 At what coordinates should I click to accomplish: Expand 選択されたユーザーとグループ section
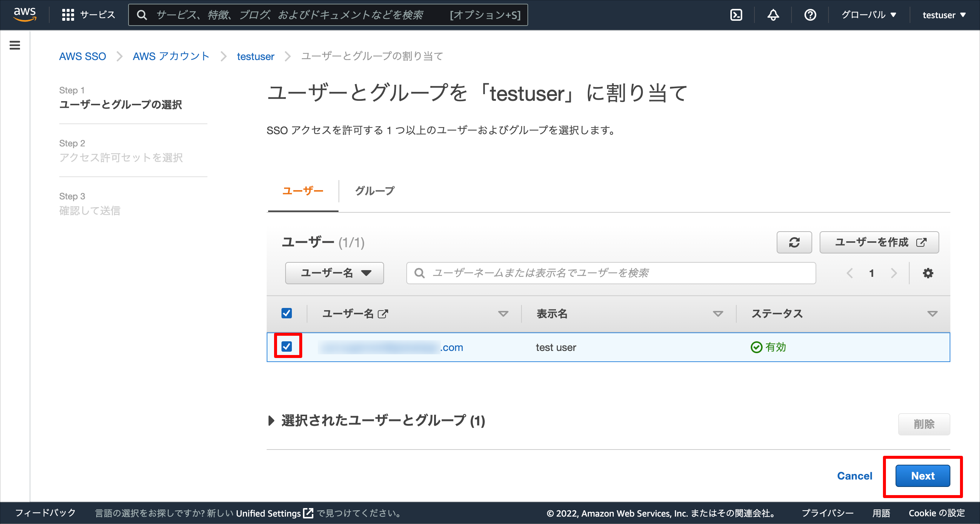click(271, 421)
